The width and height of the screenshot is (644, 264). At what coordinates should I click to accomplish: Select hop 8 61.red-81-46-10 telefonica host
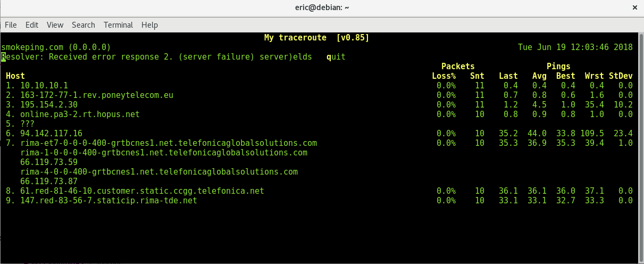click(x=142, y=191)
